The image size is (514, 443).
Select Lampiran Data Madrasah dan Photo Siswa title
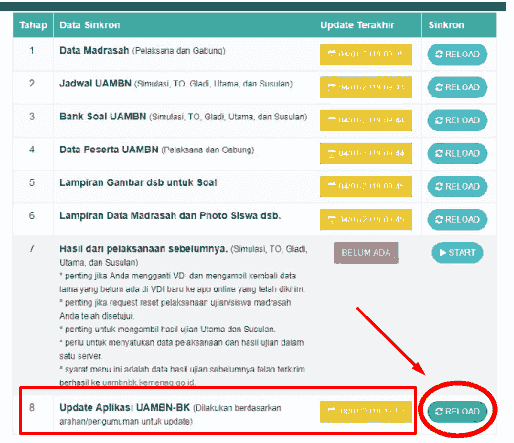coord(170,215)
